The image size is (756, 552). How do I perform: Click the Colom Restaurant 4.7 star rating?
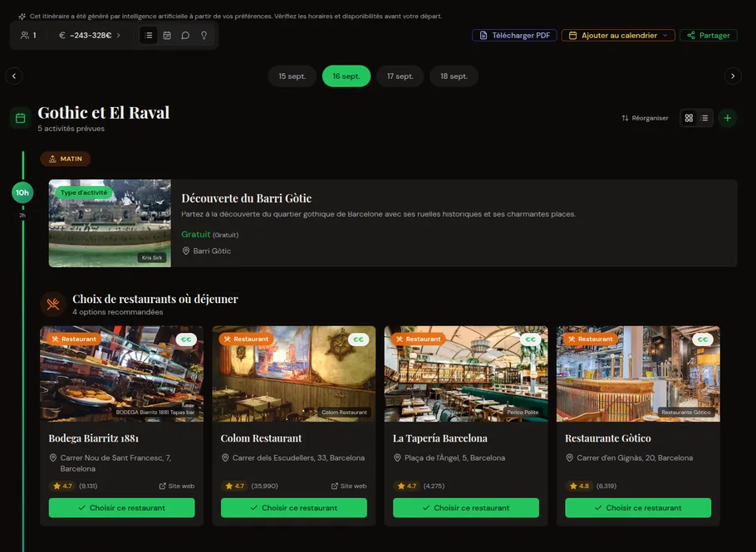[235, 486]
